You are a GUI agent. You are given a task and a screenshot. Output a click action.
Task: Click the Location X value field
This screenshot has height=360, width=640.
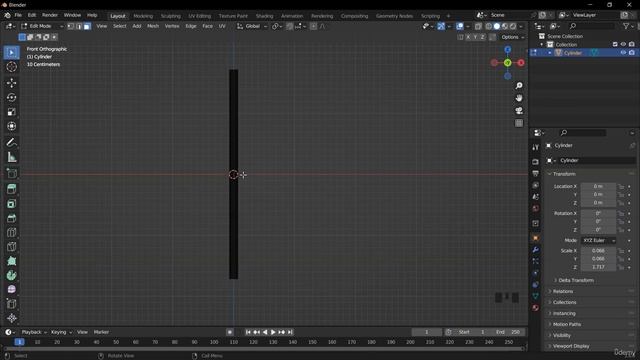[x=598, y=186]
